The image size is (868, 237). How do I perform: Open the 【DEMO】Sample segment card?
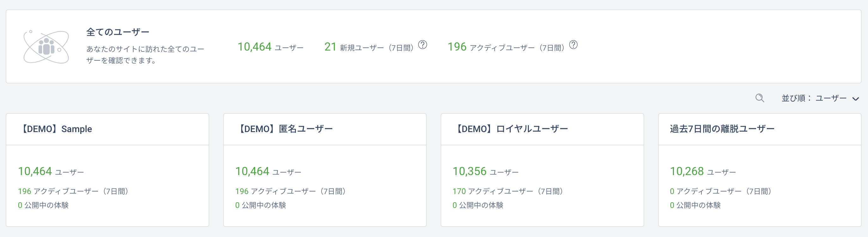pos(107,170)
